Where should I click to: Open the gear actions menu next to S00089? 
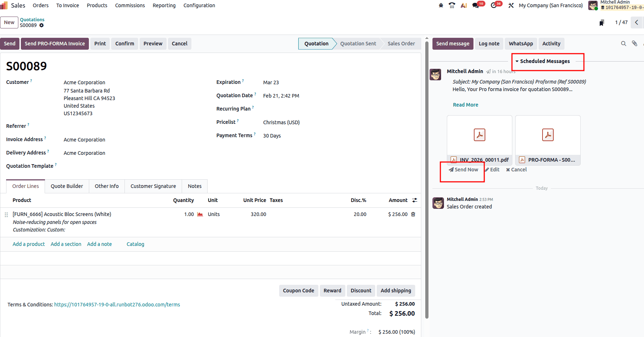[x=41, y=25]
